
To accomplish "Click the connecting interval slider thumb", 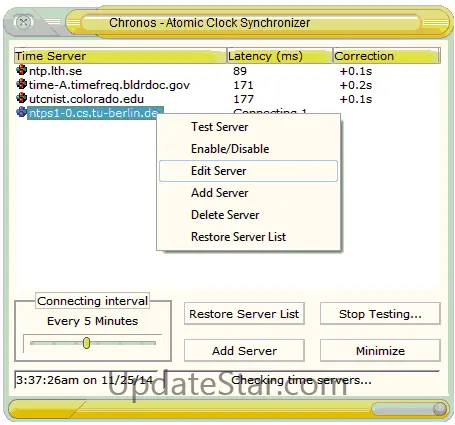I will pos(87,343).
